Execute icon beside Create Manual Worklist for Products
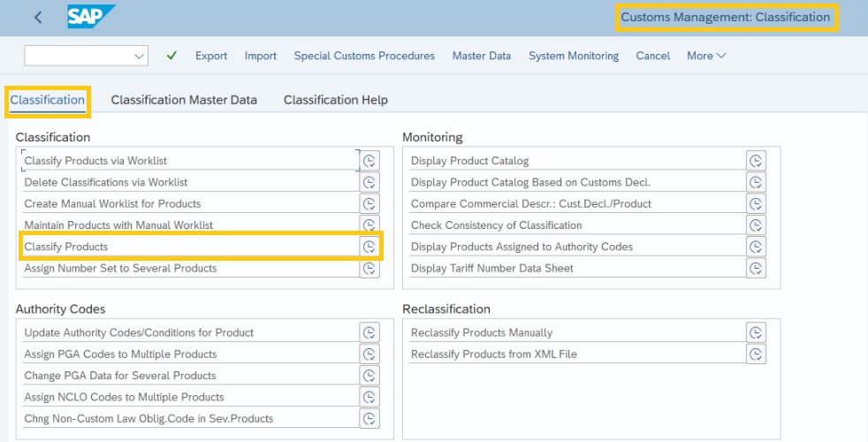The image size is (868, 442). pyautogui.click(x=369, y=204)
